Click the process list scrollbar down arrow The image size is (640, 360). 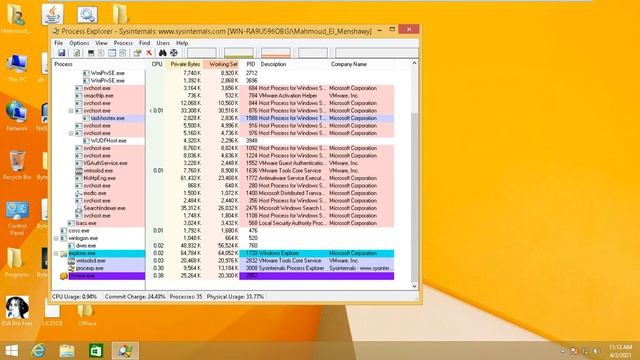tap(414, 286)
